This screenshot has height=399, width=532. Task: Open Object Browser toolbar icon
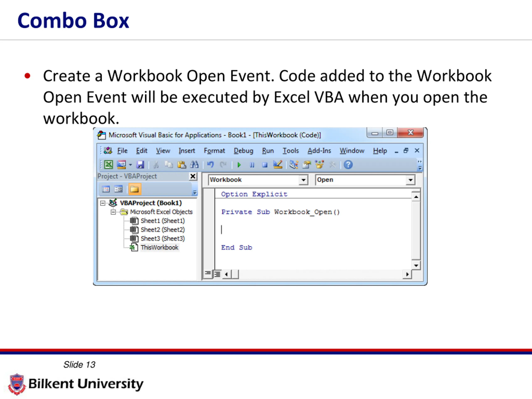click(x=320, y=165)
